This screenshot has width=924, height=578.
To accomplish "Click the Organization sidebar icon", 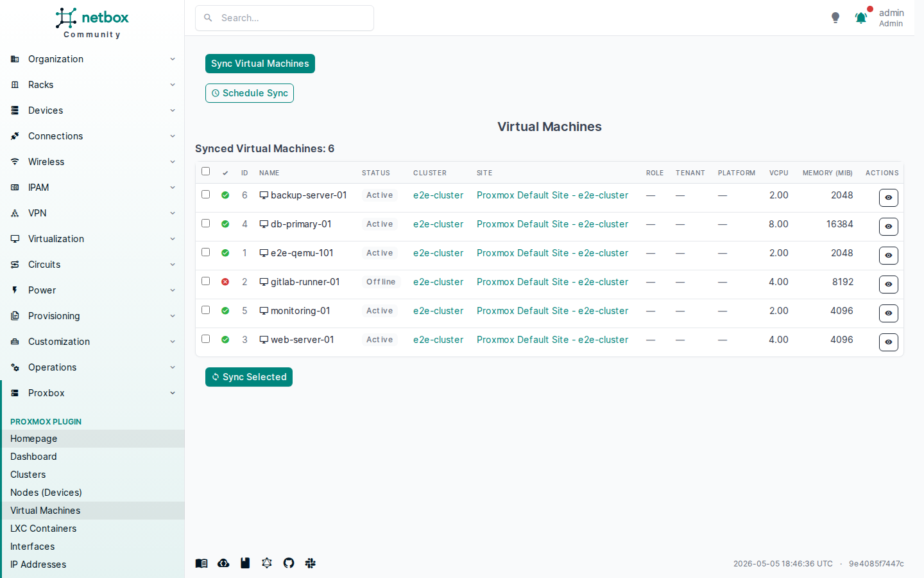I will [x=15, y=59].
